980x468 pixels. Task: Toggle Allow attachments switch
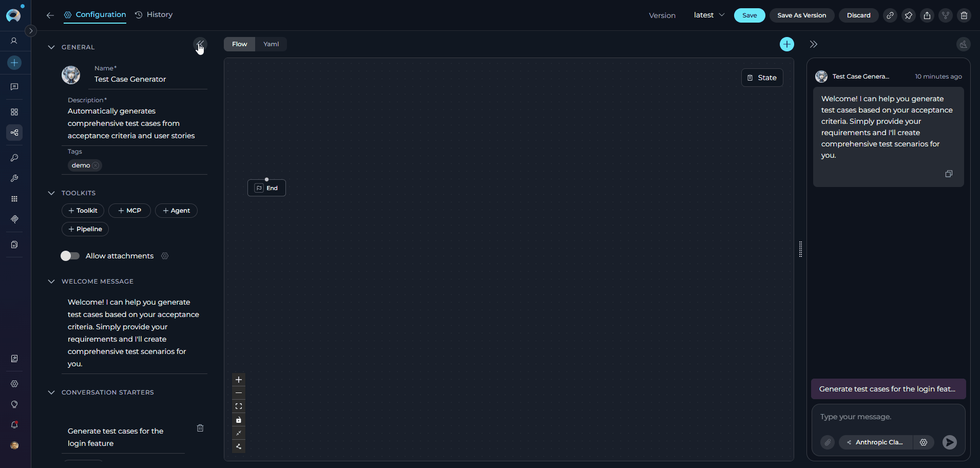coord(70,256)
